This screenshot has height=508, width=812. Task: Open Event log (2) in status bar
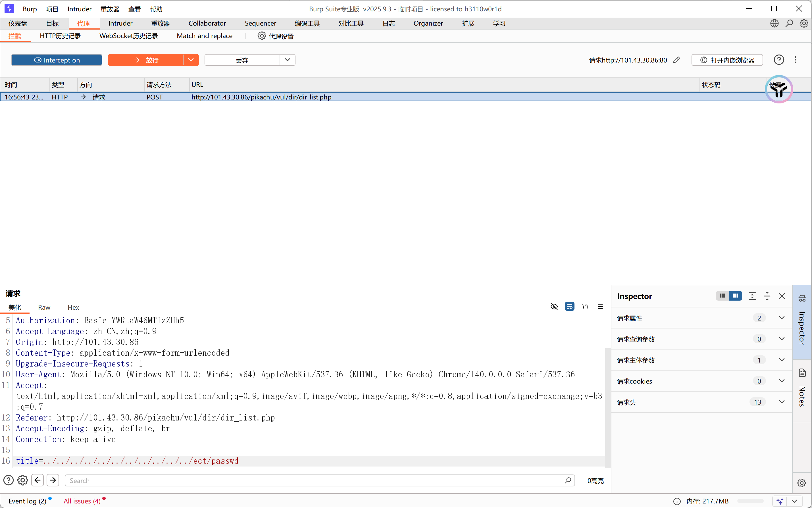point(28,501)
